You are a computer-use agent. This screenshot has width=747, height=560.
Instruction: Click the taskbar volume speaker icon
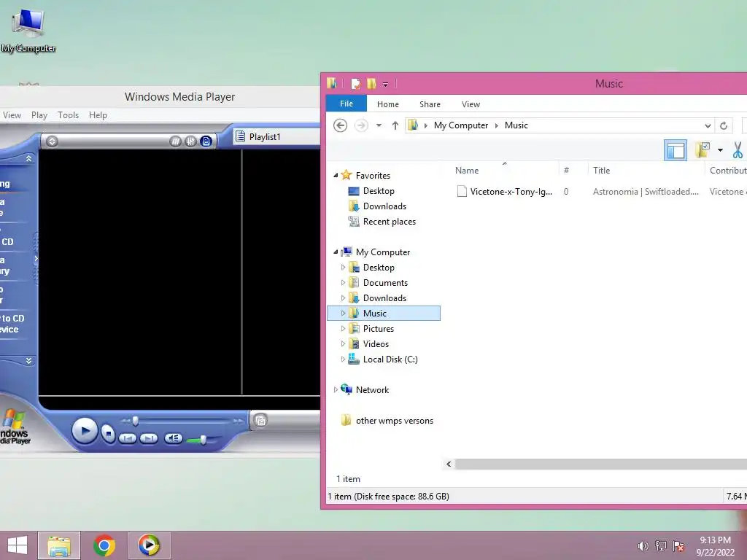pos(643,546)
